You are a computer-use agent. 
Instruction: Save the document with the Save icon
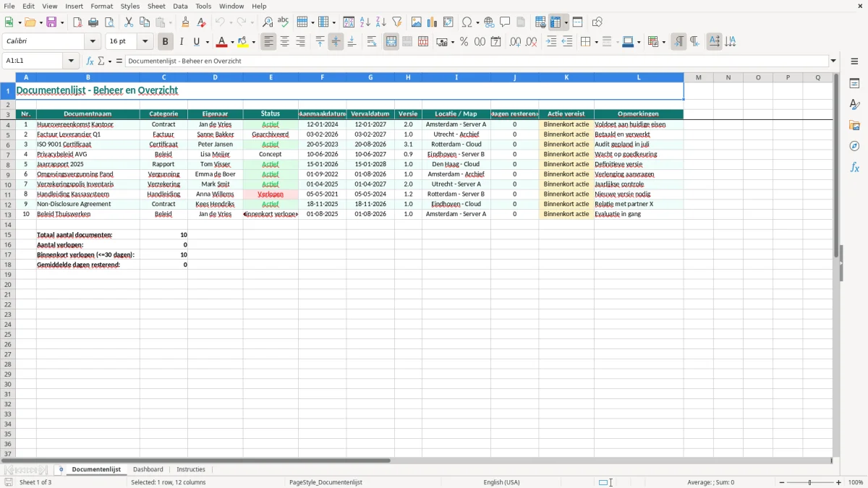(x=51, y=22)
